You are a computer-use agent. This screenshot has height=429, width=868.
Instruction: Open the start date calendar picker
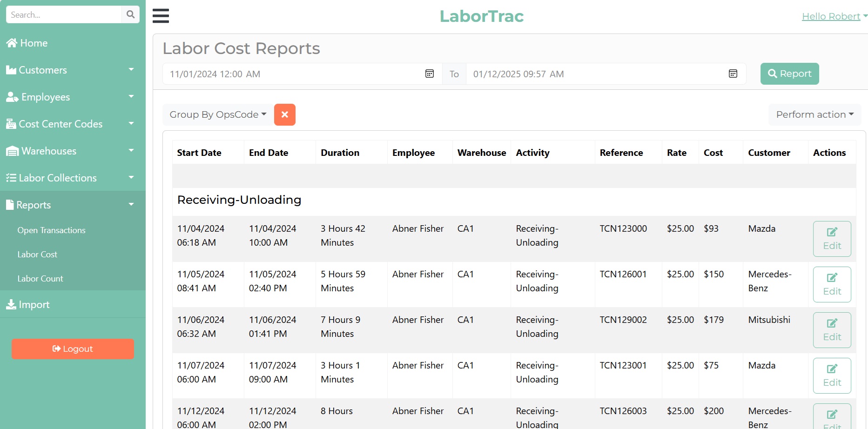click(x=429, y=74)
